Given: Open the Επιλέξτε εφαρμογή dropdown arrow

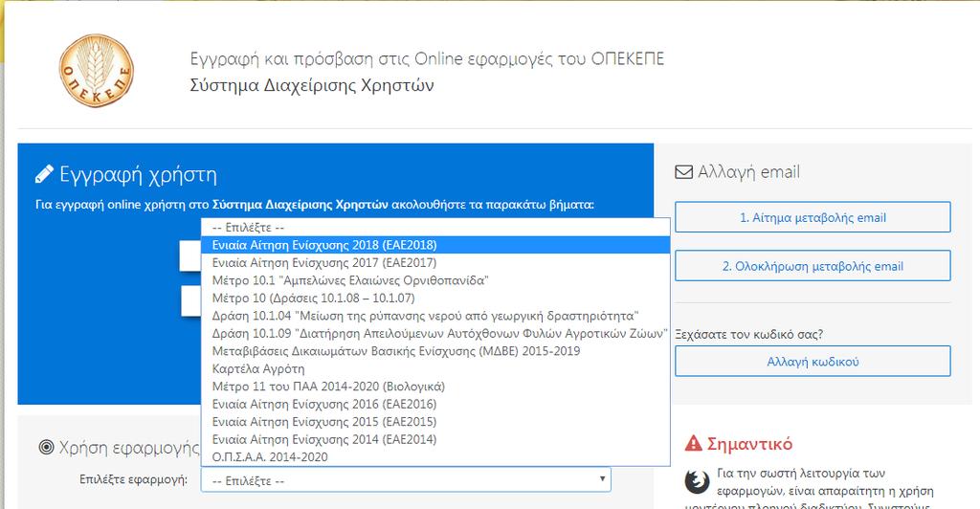Looking at the screenshot, I should [x=602, y=479].
